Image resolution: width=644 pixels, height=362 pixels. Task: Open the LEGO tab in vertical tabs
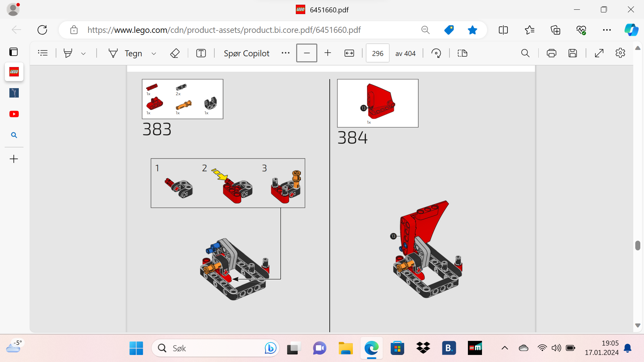(x=14, y=72)
